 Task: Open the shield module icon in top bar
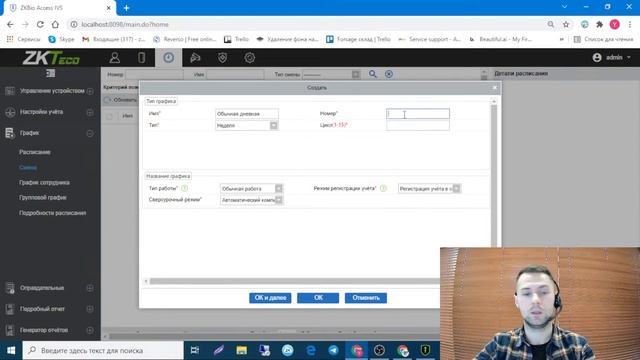(x=222, y=58)
